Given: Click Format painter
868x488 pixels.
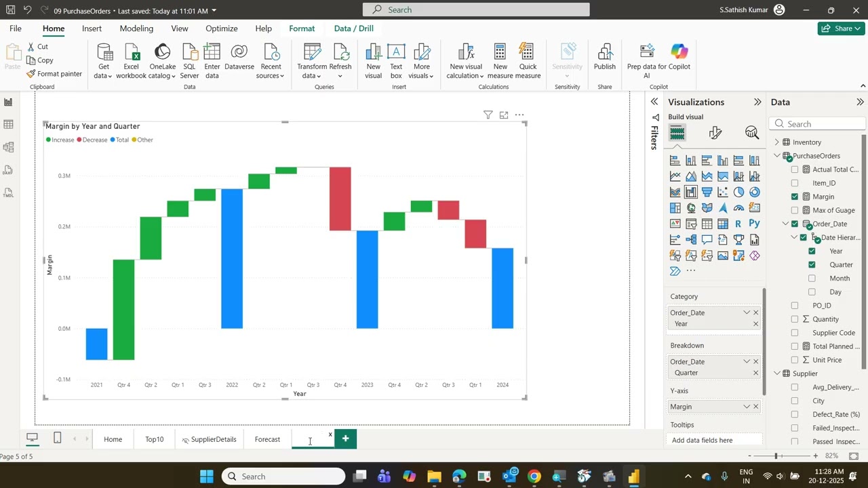Looking at the screenshot, I should point(54,74).
